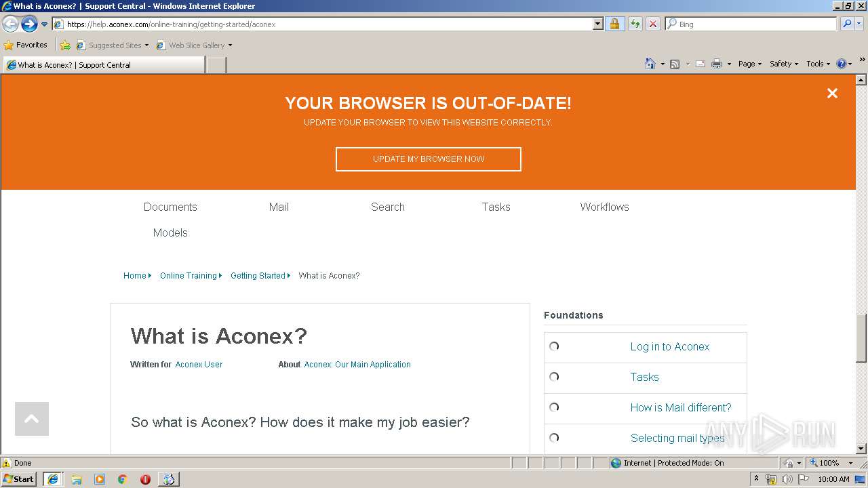Open the How is Mail different? lesson
The image size is (868, 488).
681,407
